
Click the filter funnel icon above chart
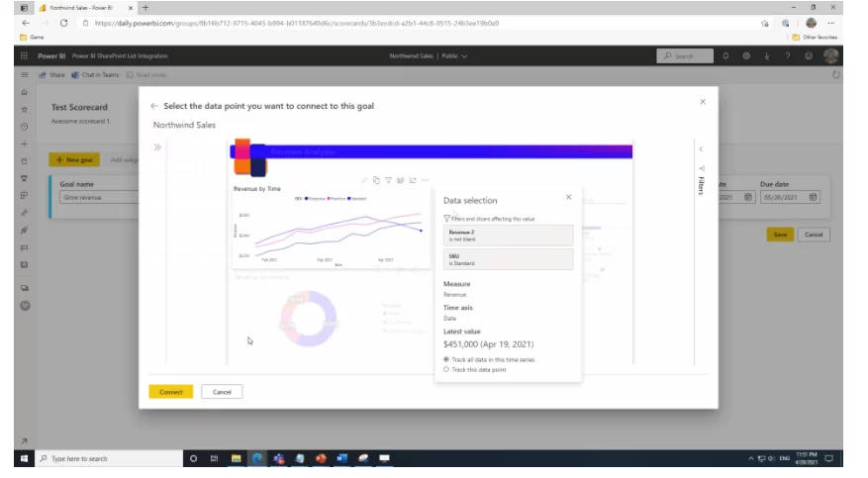[x=389, y=180]
